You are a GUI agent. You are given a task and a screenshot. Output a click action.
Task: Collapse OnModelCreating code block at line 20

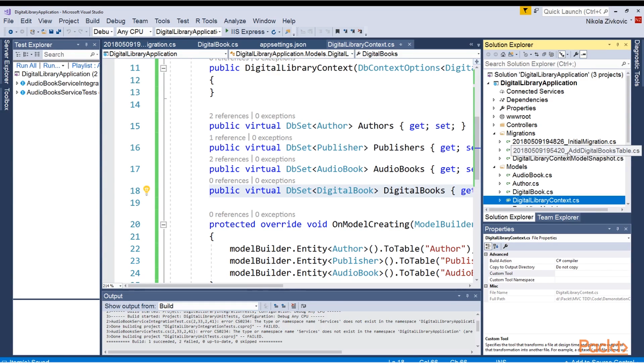pyautogui.click(x=164, y=225)
